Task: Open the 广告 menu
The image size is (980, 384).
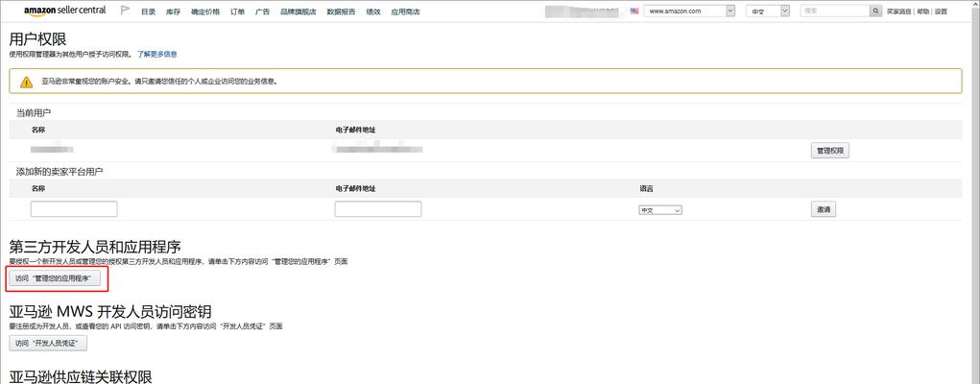Action: tap(262, 12)
